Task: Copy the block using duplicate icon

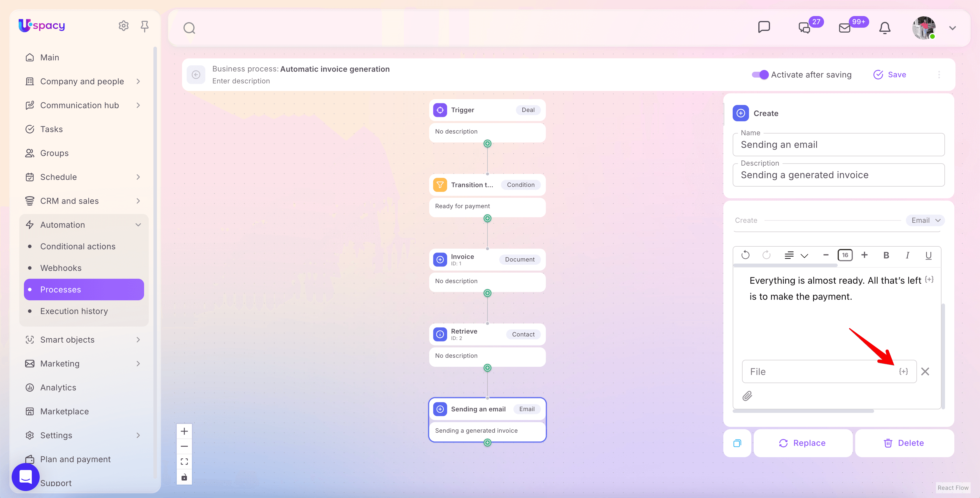Action: (737, 443)
